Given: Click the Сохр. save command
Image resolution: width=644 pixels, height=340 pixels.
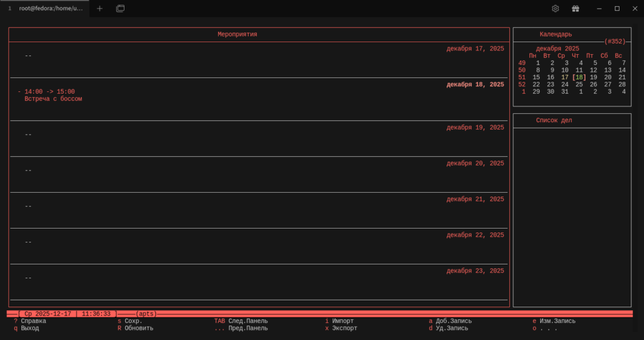Looking at the screenshot, I should [133, 320].
